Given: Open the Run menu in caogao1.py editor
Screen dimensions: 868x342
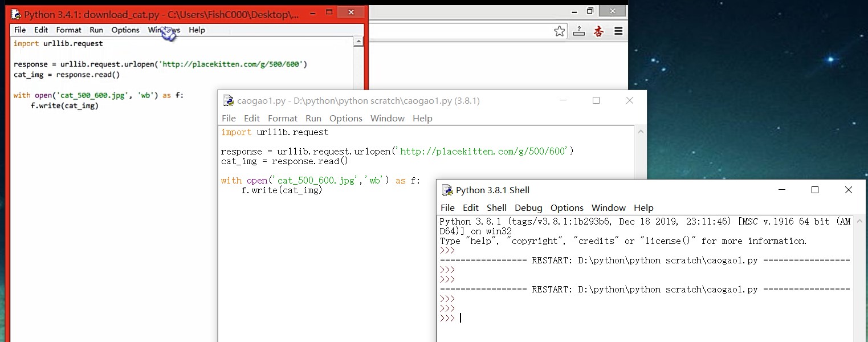Looking at the screenshot, I should pos(313,119).
